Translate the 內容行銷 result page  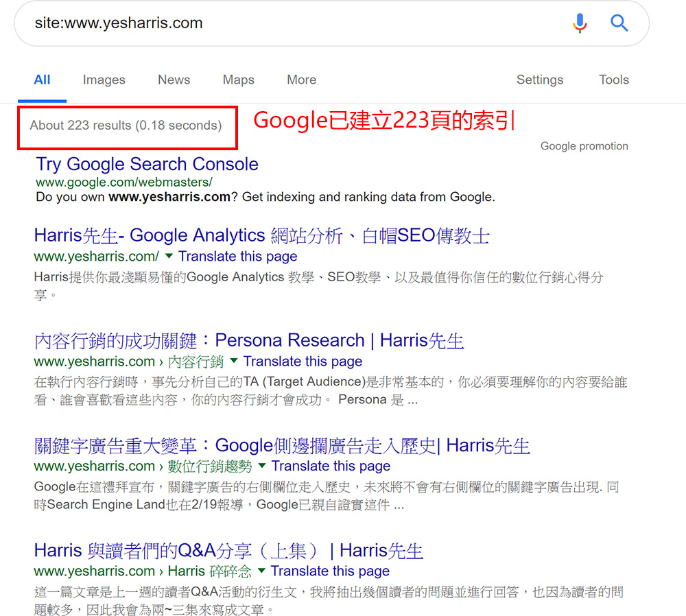[303, 362]
